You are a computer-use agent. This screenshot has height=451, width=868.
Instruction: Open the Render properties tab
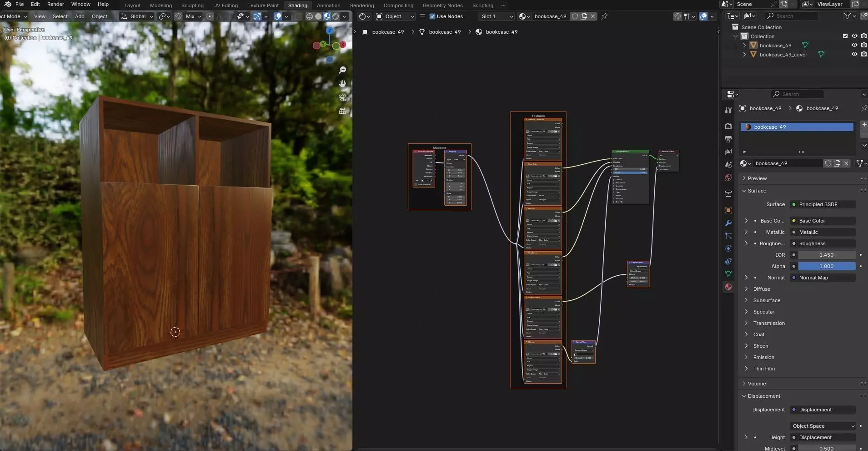728,126
